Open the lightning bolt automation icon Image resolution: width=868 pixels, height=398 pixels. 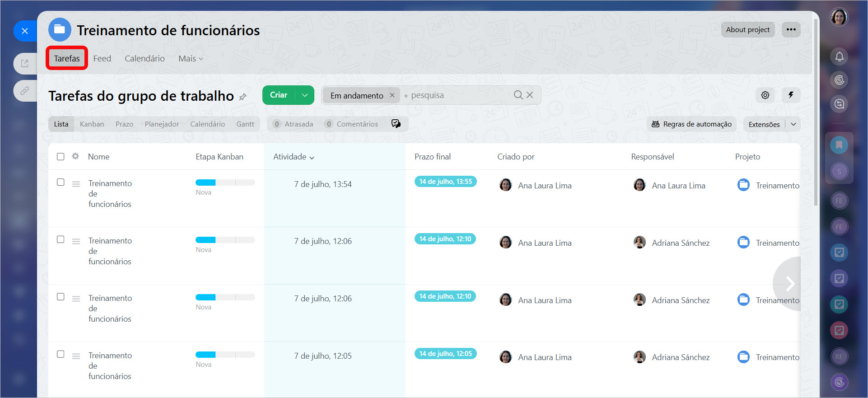click(x=791, y=95)
